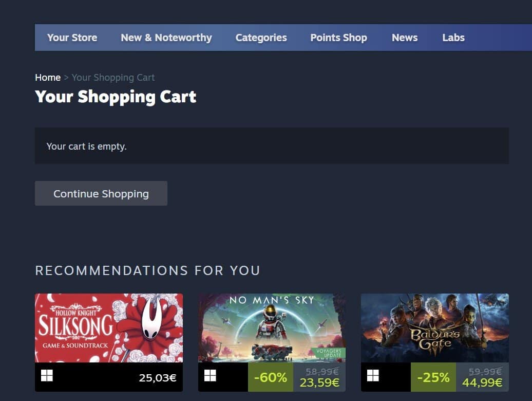The image size is (532, 401).
Task: Click the -60% discount badge on No Man's Sky
Action: (270, 377)
